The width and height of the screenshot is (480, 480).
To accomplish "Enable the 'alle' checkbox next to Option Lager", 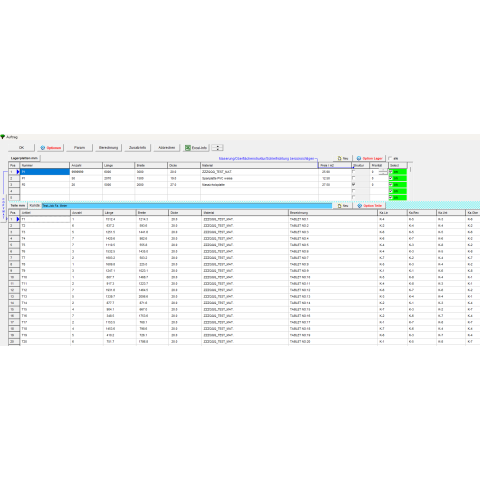I will pos(390,159).
